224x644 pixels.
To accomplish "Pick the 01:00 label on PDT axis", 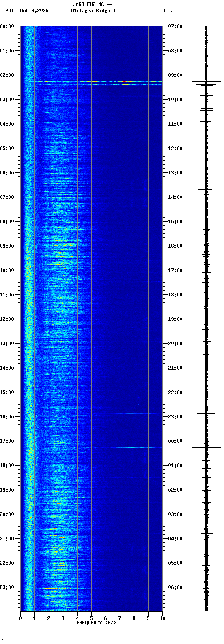I will tap(7, 51).
